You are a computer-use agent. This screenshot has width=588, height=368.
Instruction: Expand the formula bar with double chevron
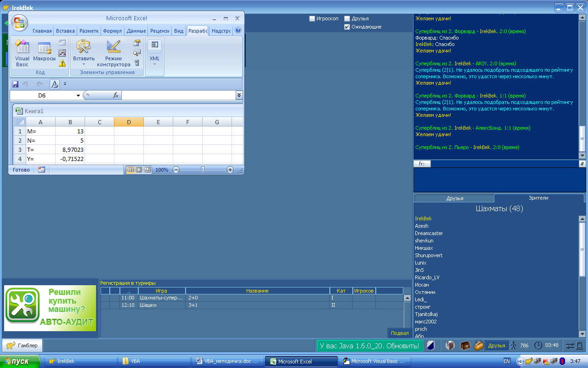point(239,95)
